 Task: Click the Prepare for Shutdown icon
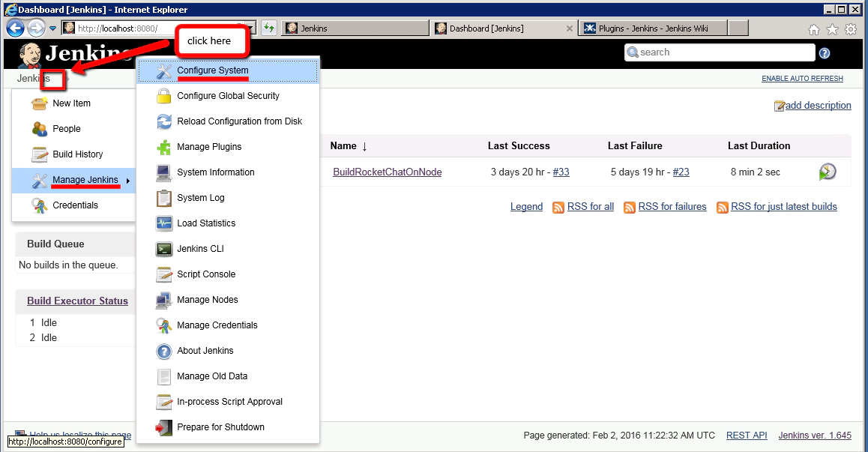163,427
